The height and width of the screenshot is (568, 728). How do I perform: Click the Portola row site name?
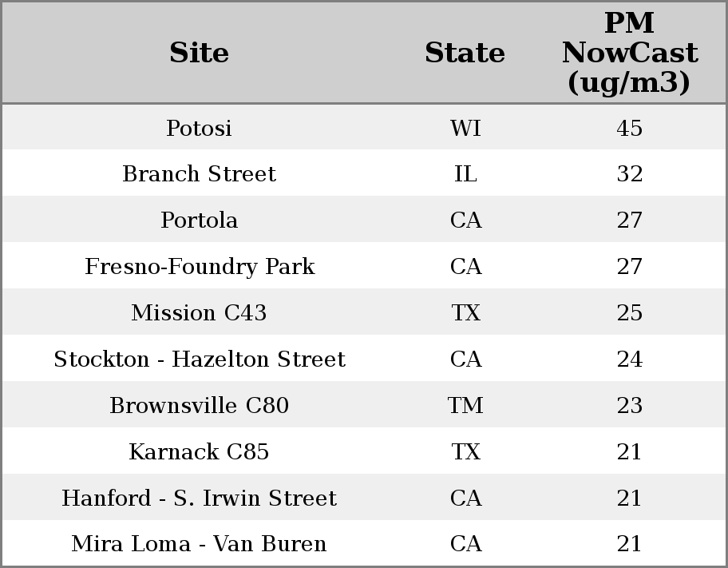coord(199,220)
